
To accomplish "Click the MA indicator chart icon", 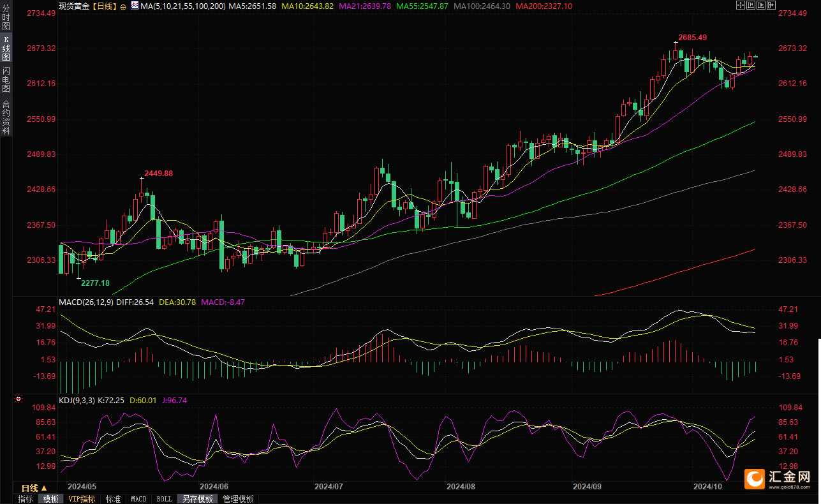I will (x=134, y=5).
